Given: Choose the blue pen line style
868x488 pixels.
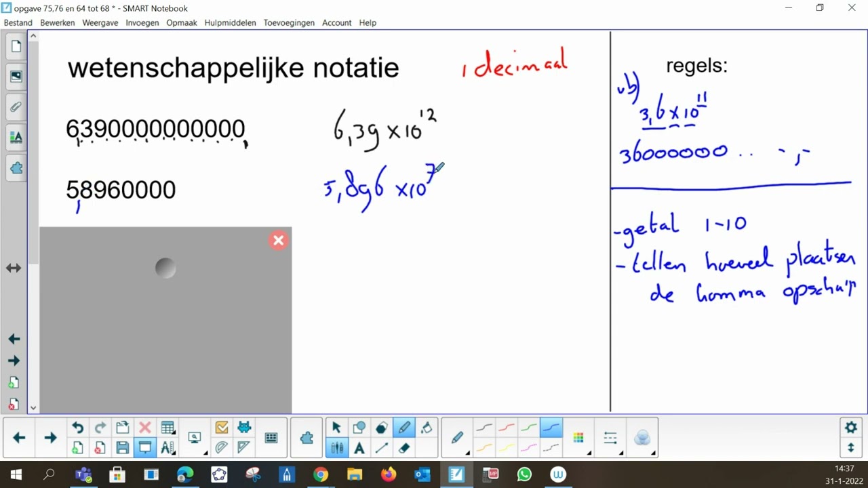Looking at the screenshot, I should (551, 428).
